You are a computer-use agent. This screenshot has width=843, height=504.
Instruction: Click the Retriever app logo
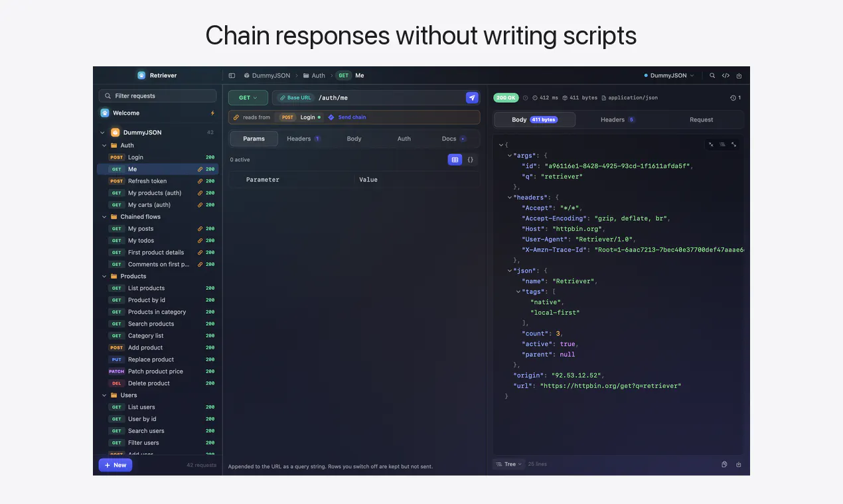tap(141, 76)
